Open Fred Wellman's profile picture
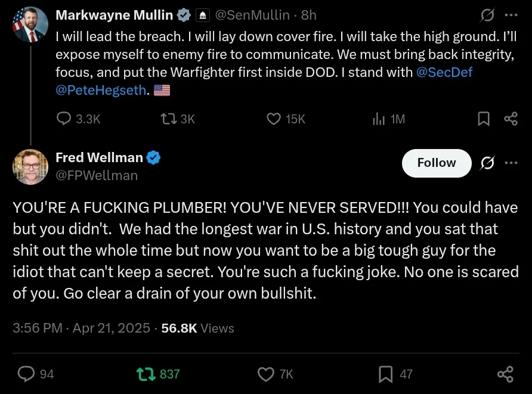 click(30, 166)
